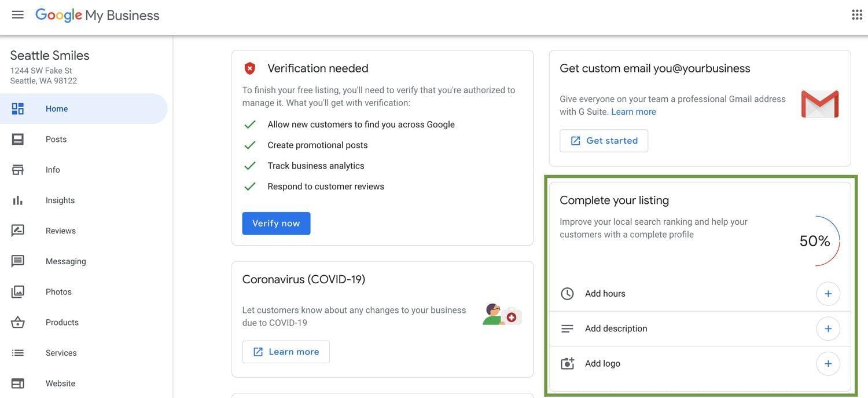Viewport: 868px width, 398px height.
Task: Click the Verify now button
Action: click(x=276, y=224)
